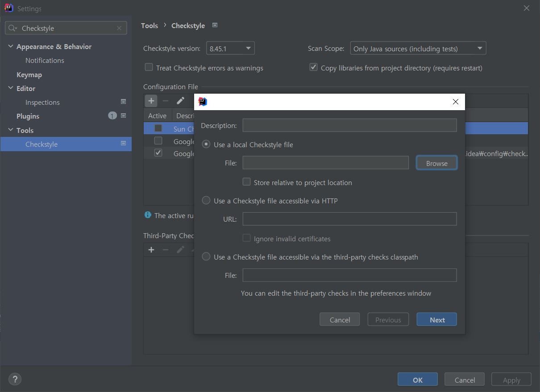The height and width of the screenshot is (392, 540).
Task: Click OK in Settings window
Action: (418, 380)
